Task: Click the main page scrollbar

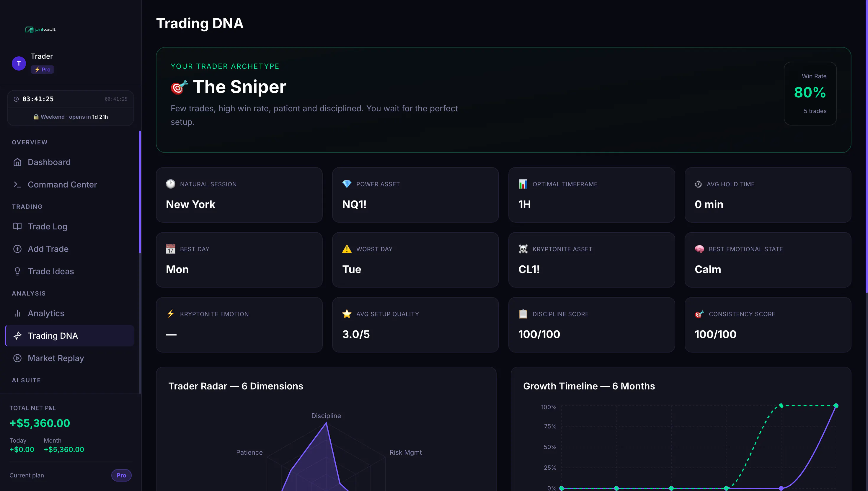Action: point(866,146)
